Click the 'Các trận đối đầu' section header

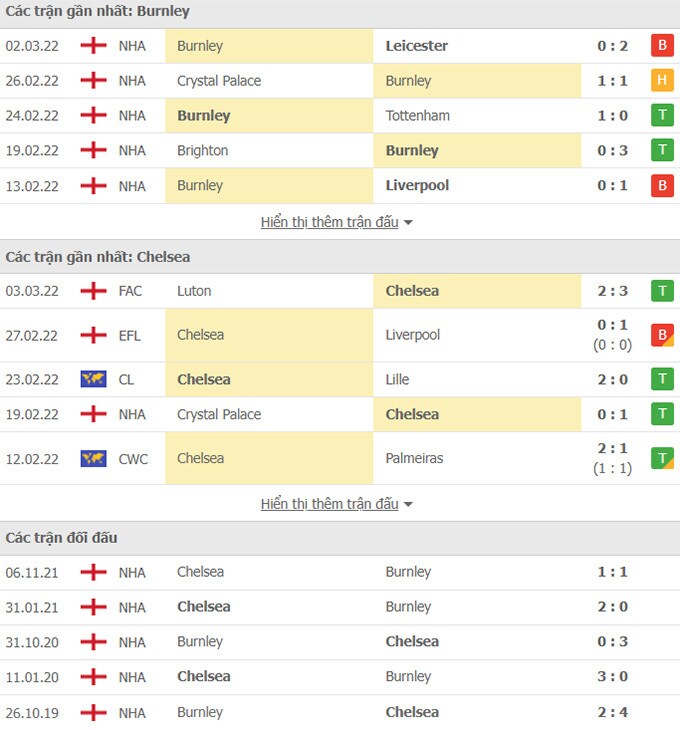[61, 538]
